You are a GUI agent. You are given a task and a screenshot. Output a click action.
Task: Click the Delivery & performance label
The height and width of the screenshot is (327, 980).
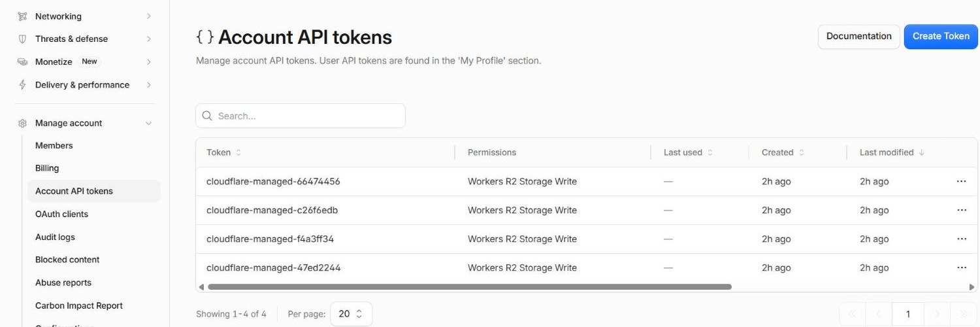82,84
